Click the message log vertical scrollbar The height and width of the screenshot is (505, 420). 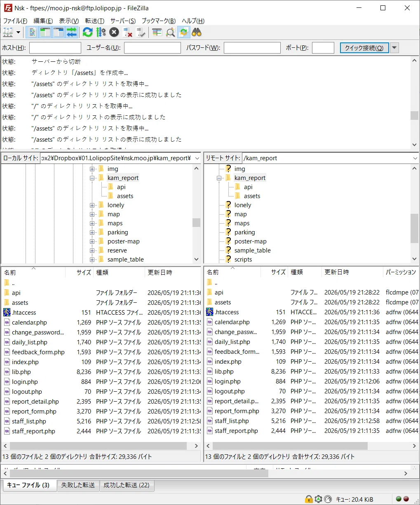[415, 103]
